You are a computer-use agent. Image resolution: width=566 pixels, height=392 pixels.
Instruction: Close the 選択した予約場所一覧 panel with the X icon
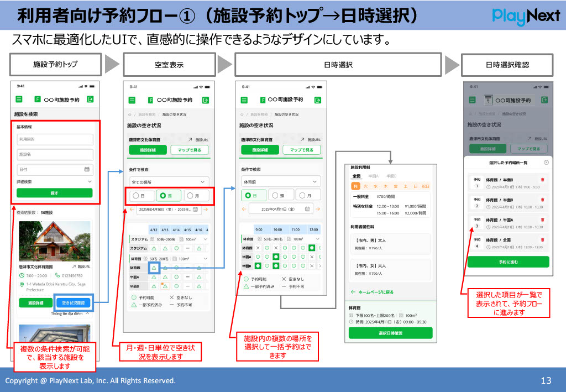(x=546, y=163)
